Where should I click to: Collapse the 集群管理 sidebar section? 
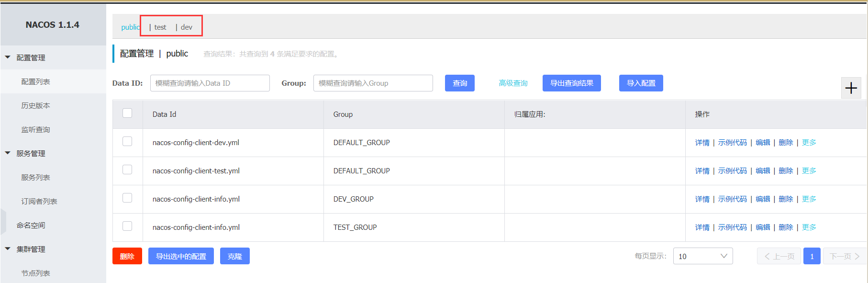(x=8, y=249)
